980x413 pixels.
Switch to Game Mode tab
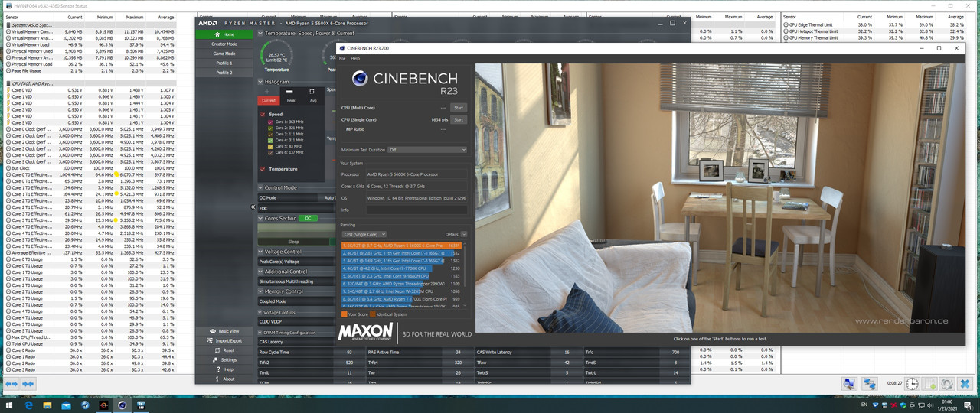(x=224, y=54)
